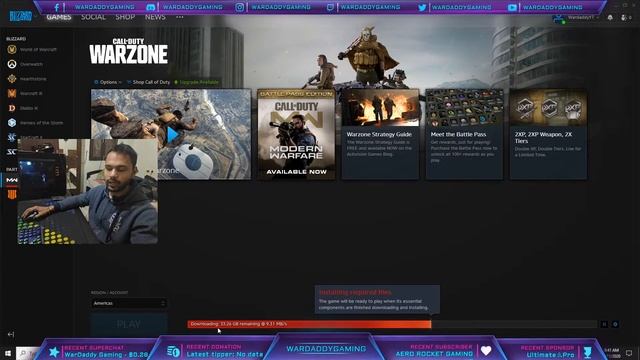The image size is (640, 360).
Task: Pause the current download
Action: click(604, 324)
